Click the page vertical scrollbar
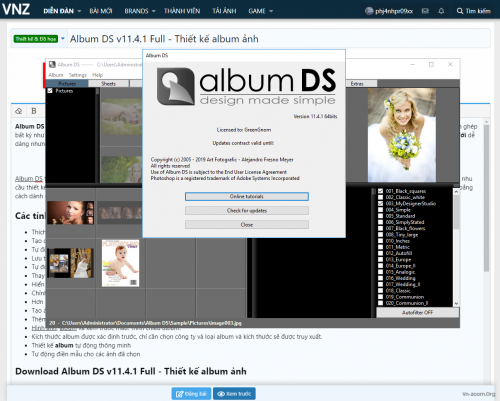The image size is (500, 401). 486,197
